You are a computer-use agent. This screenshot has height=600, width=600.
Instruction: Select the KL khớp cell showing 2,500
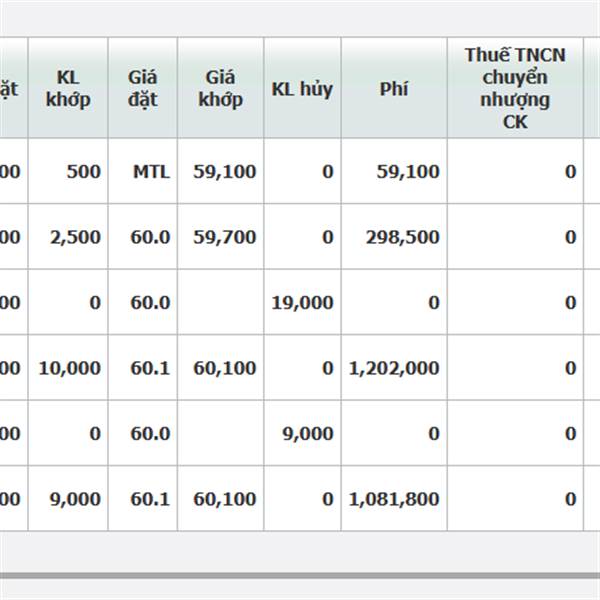(x=68, y=236)
